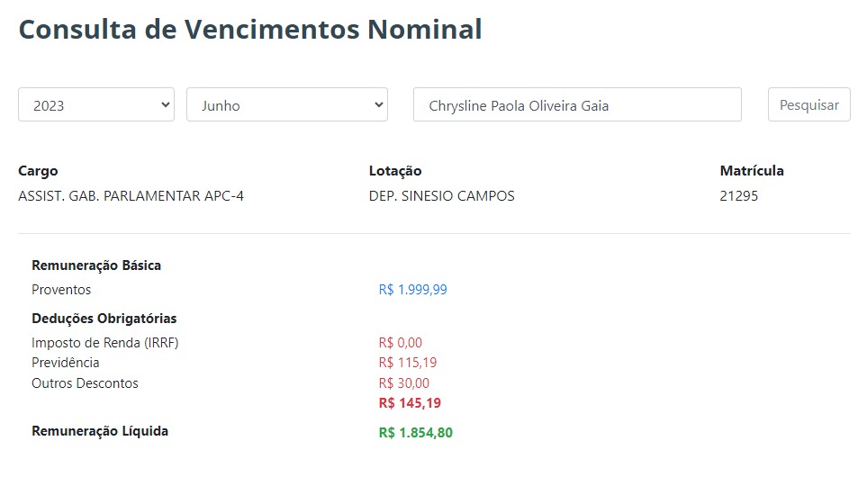
Task: Click the Proventos amount R$ 1.999,99
Action: click(x=412, y=290)
